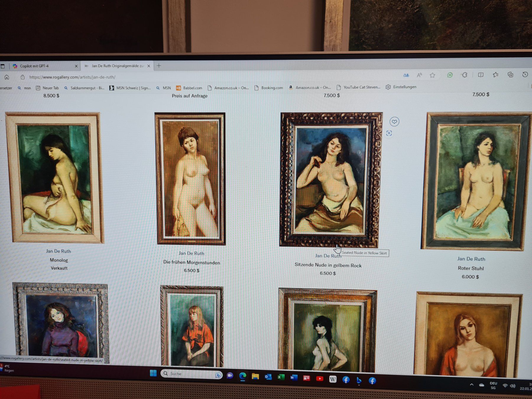The image size is (532, 399).
Task: Open Microsoft Edge from taskbar
Action: pyautogui.click(x=243, y=376)
